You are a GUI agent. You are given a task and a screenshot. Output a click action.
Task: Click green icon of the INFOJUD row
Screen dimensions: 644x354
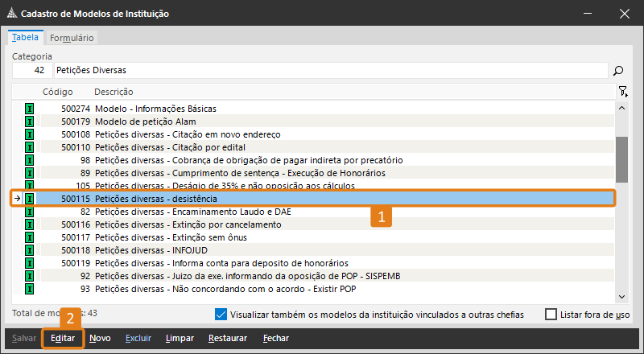pos(30,250)
